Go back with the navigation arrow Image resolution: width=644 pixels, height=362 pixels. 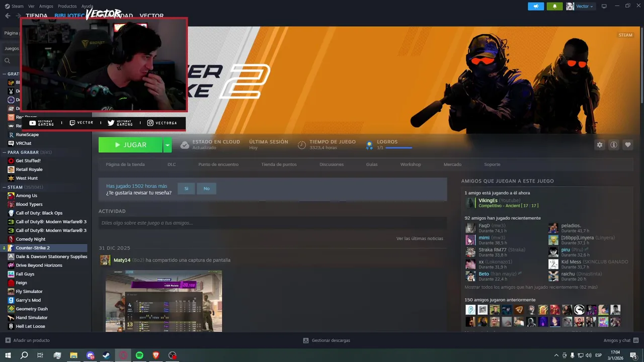click(8, 16)
